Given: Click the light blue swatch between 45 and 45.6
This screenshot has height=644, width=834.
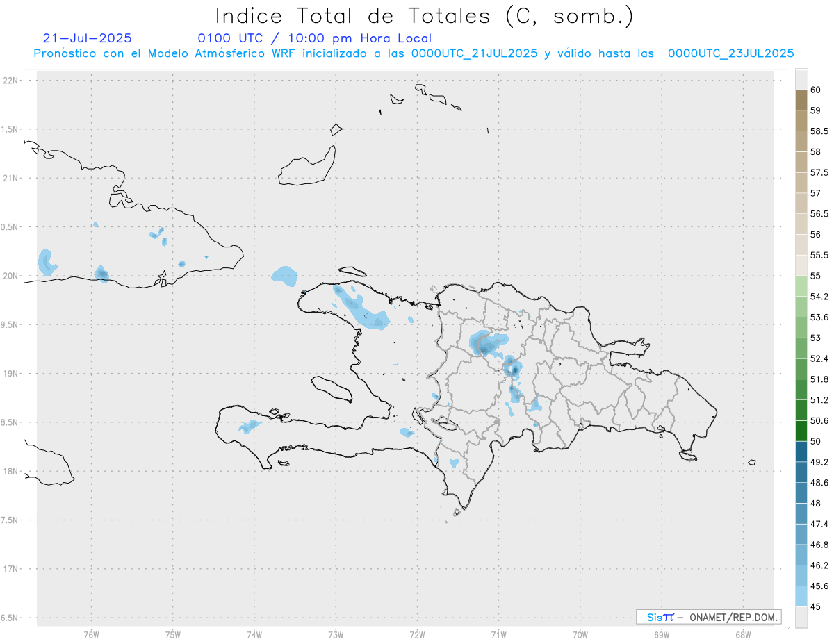Looking at the screenshot, I should click(x=801, y=596).
